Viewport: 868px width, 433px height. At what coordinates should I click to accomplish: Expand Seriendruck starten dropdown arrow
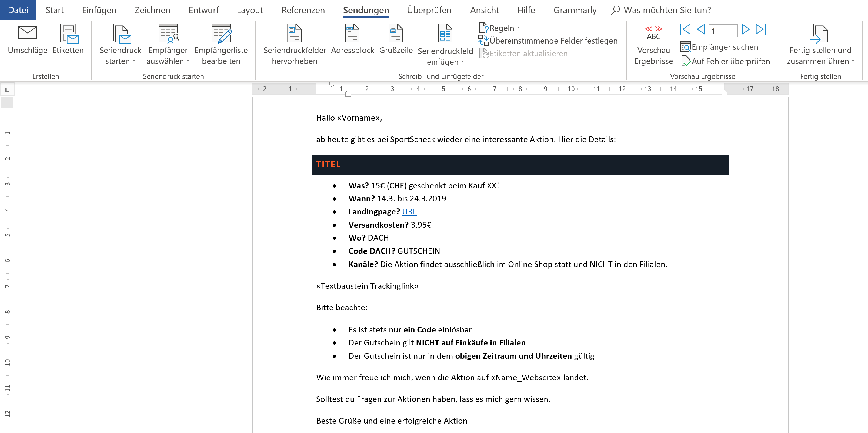pos(134,61)
